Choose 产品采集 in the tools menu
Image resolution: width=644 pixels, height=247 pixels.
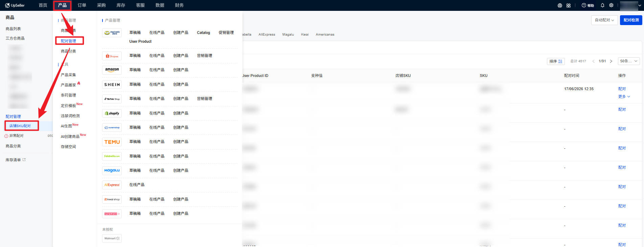[x=68, y=75]
